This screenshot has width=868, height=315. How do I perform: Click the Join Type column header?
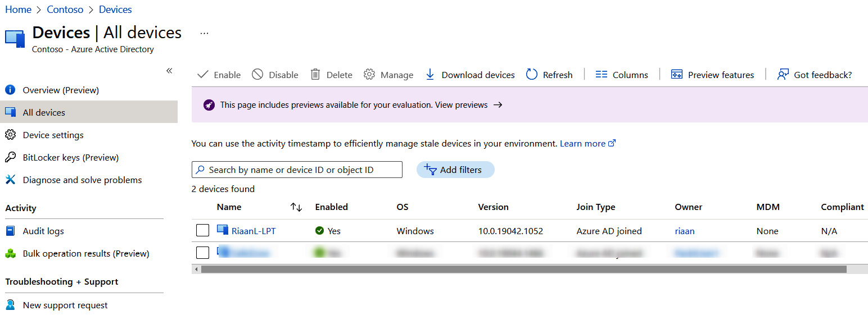coord(596,207)
